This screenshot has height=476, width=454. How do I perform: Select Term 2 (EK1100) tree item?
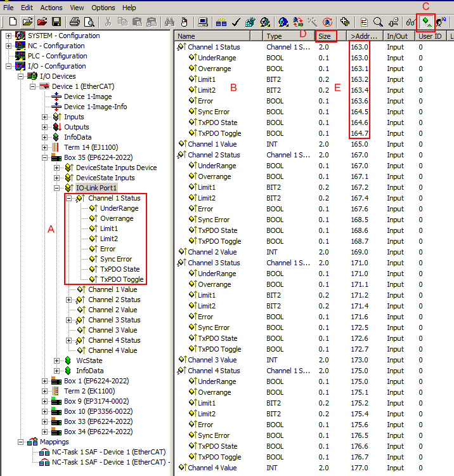(x=89, y=391)
